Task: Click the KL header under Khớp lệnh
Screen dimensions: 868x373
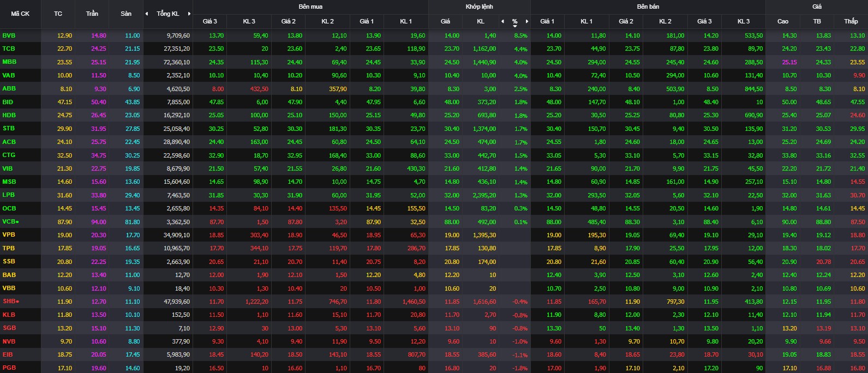Action: (x=481, y=21)
